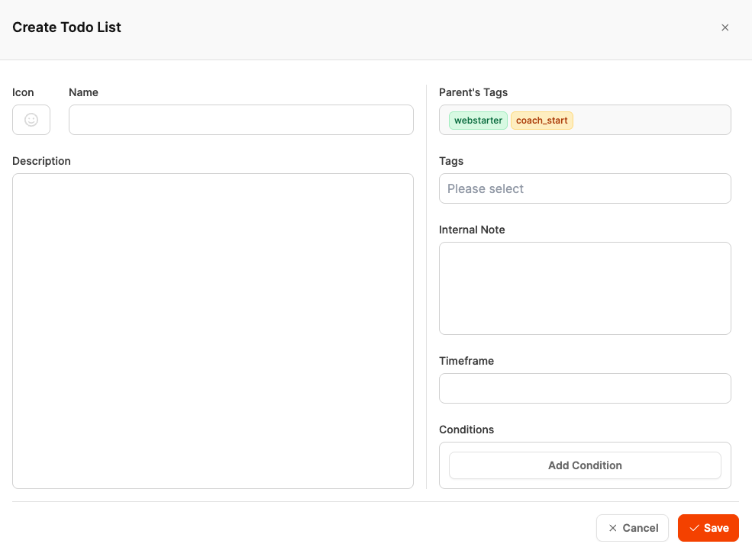752x560 pixels.
Task: Click the Description label text
Action: (x=41, y=161)
